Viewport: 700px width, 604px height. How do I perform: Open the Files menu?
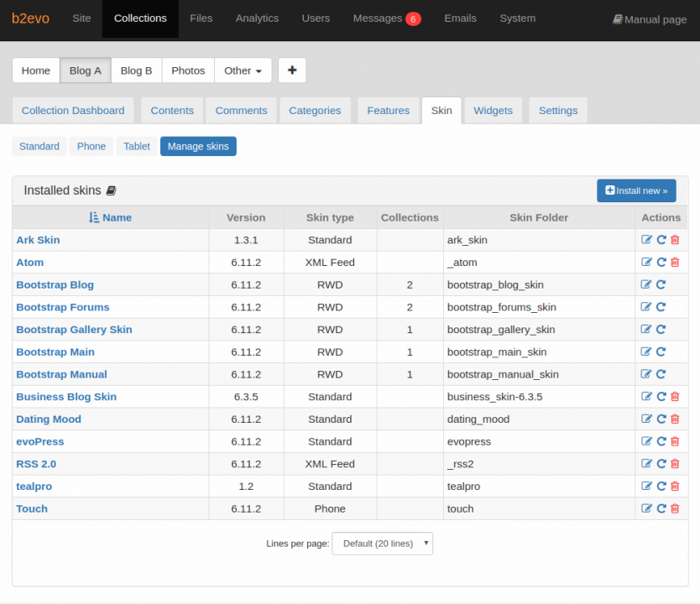tap(201, 18)
